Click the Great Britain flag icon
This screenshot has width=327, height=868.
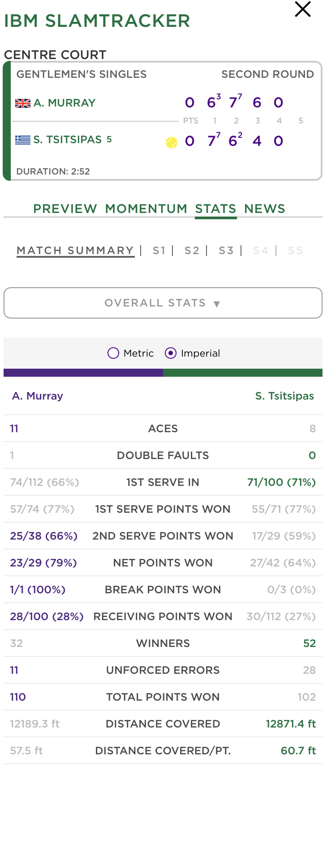pyautogui.click(x=23, y=103)
